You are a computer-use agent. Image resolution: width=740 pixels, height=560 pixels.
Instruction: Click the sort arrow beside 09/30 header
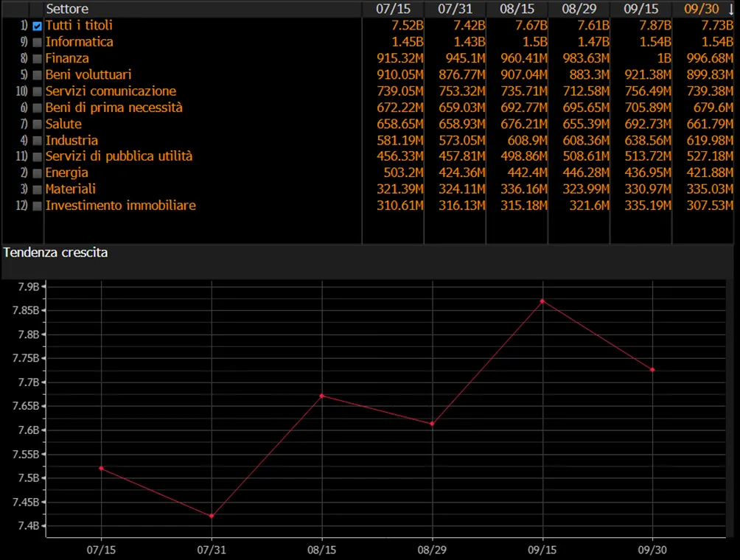click(x=730, y=9)
